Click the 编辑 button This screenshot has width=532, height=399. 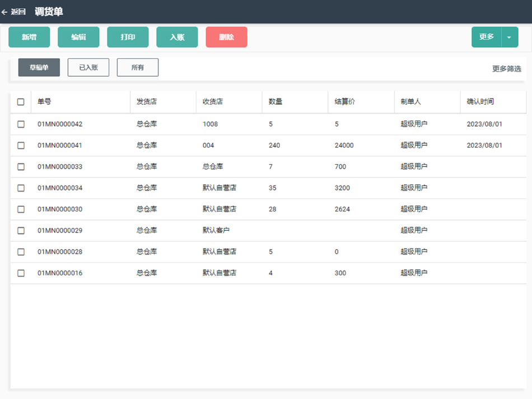(78, 37)
